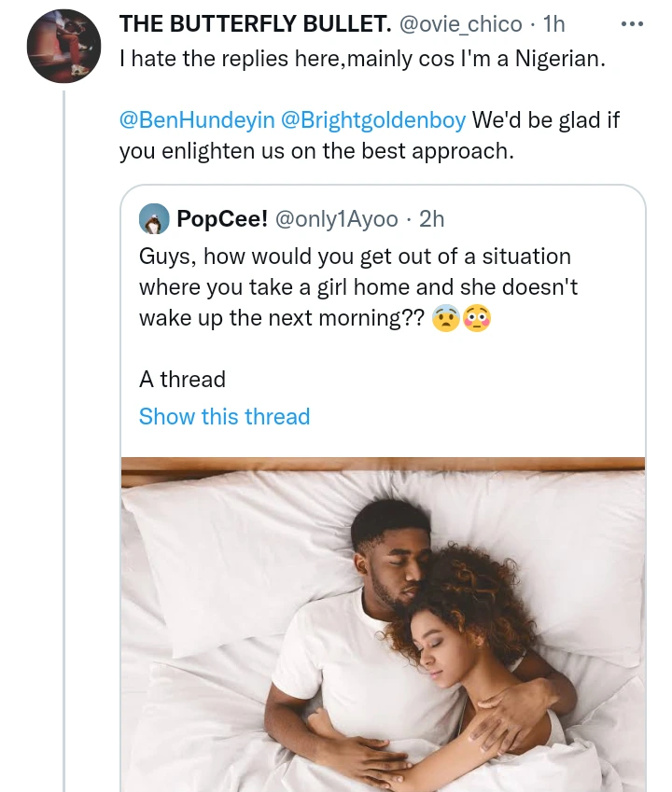Open the quoted tweet's couple photo
Viewport: 672px width, 792px height.
click(383, 623)
